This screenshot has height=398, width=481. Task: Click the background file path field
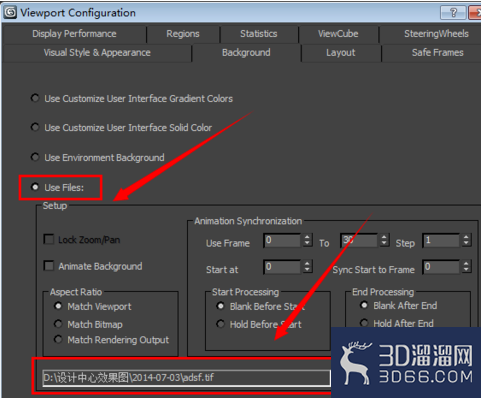(x=187, y=378)
